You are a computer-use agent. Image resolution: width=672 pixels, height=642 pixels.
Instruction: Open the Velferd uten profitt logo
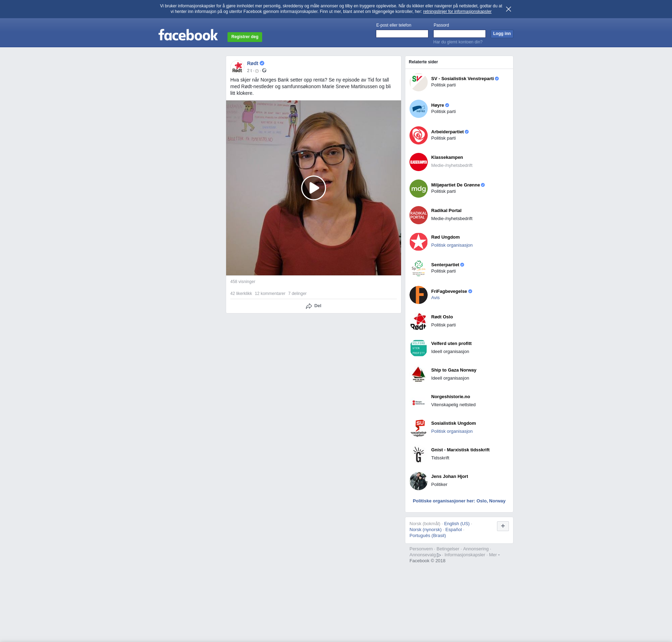point(419,348)
